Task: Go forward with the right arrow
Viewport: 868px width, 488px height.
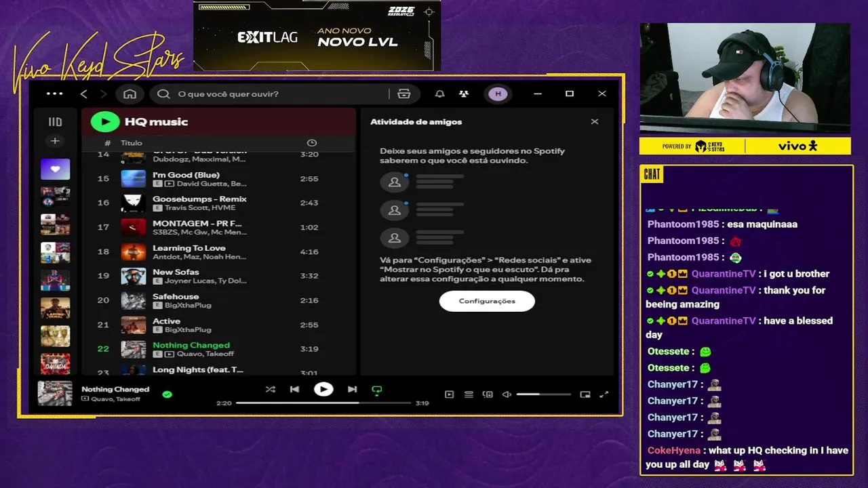Action: [103, 94]
